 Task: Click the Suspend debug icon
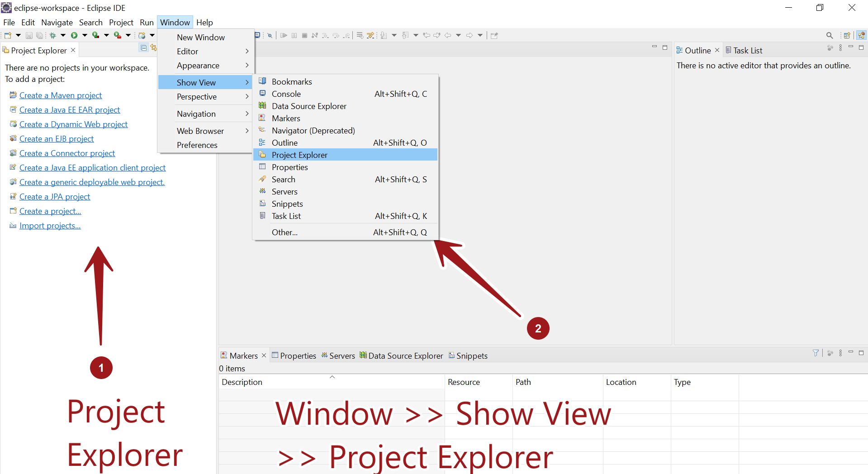point(294,35)
